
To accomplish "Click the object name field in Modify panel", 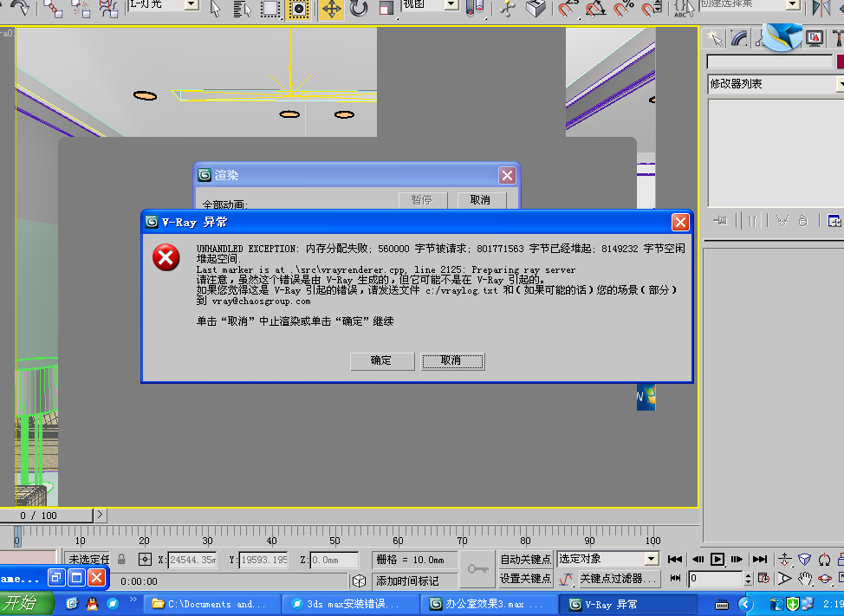I will point(769,62).
